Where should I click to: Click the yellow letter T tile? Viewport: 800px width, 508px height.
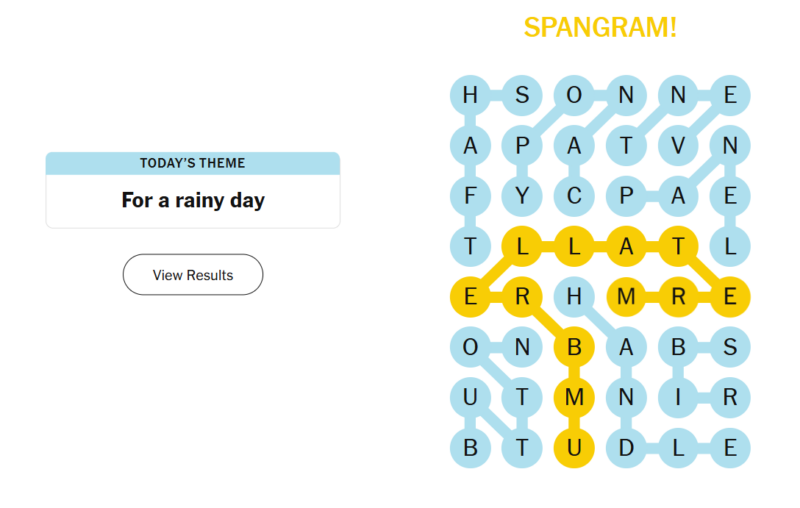click(678, 246)
